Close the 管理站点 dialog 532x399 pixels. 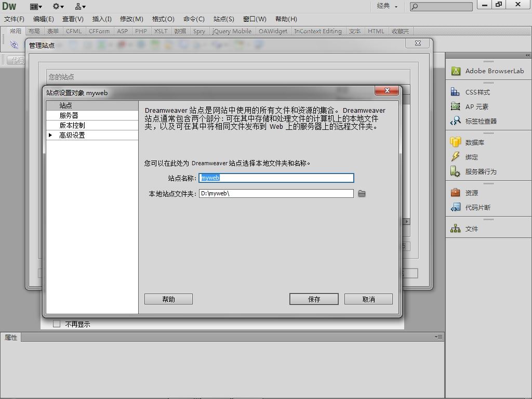pos(418,44)
